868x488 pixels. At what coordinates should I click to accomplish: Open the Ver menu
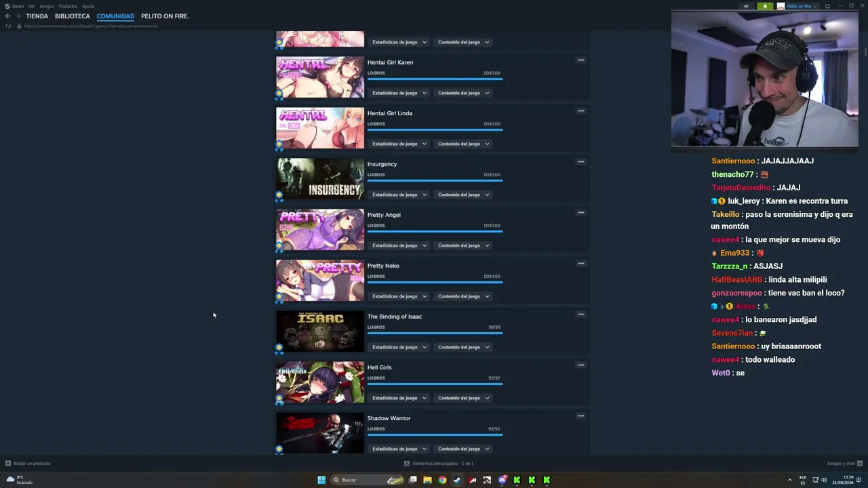coord(31,6)
